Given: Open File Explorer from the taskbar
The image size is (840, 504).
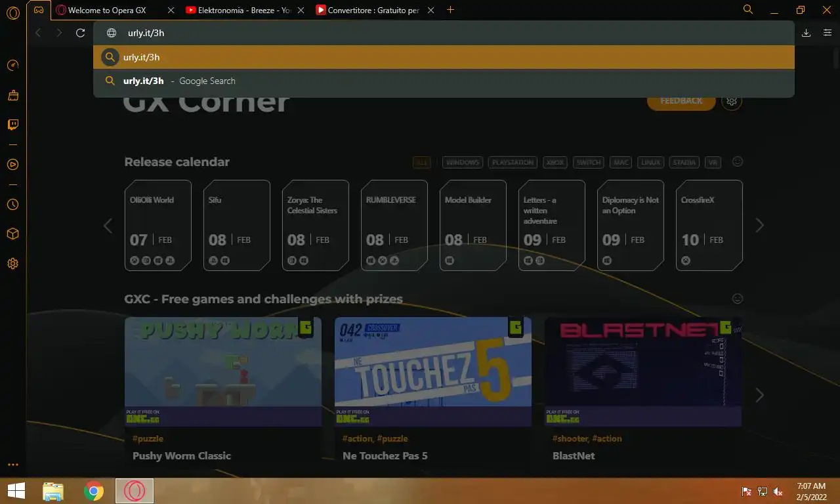Looking at the screenshot, I should pyautogui.click(x=53, y=491).
